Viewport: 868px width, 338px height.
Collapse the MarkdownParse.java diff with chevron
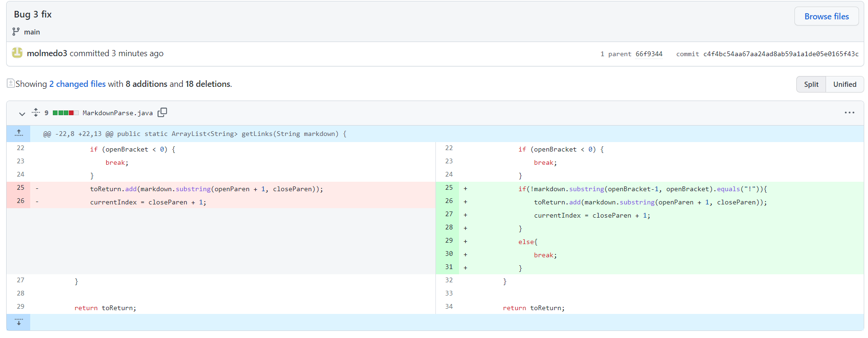22,113
